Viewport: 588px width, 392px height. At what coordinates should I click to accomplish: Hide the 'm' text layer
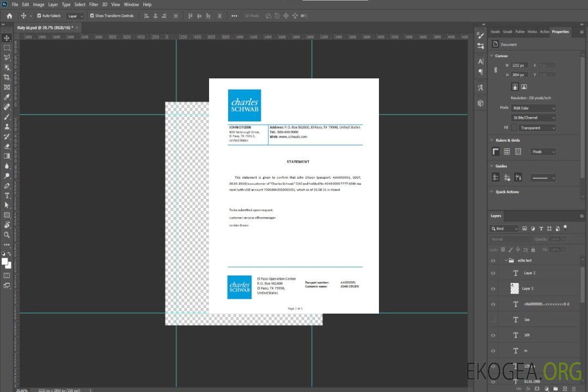tap(493, 351)
